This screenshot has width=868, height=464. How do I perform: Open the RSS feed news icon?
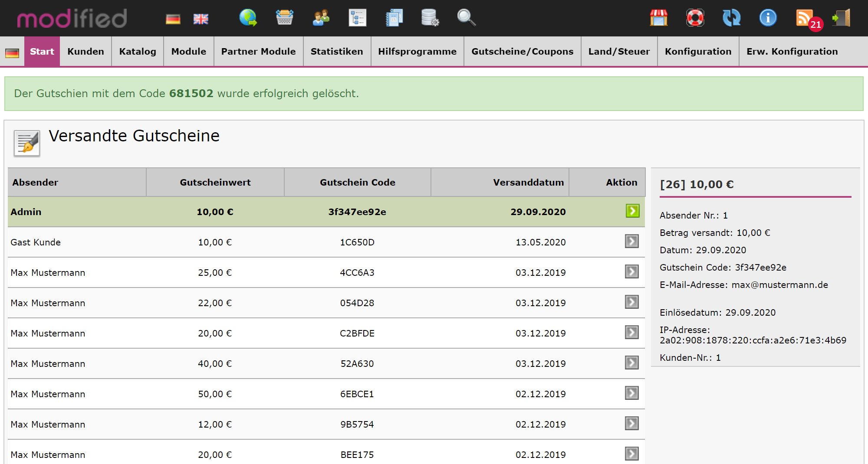805,18
